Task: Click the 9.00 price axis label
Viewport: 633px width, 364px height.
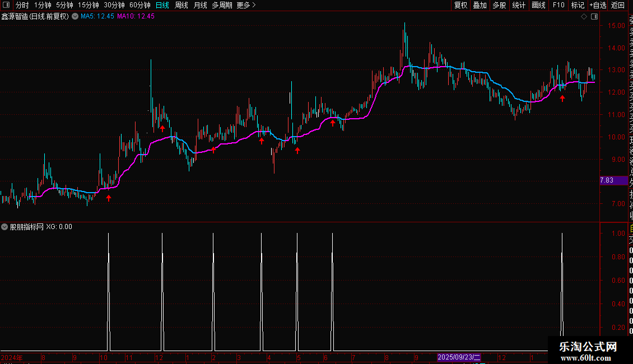Action: click(618, 160)
